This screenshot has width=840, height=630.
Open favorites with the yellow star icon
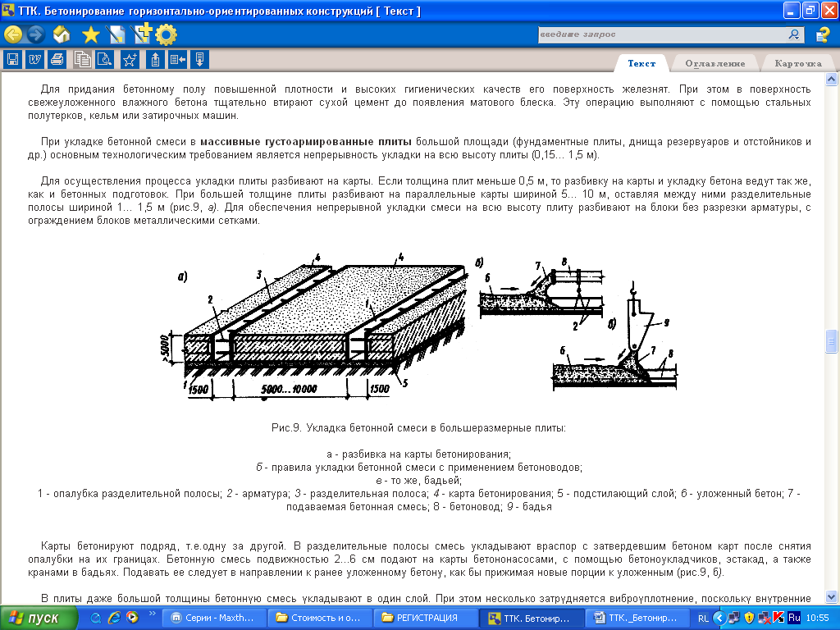tap(90, 35)
